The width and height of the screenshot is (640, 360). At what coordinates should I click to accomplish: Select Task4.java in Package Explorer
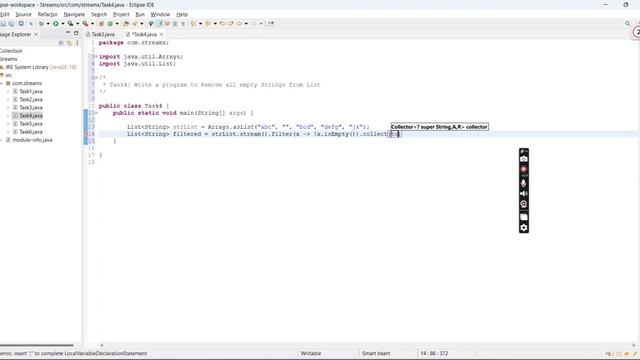(x=31, y=116)
